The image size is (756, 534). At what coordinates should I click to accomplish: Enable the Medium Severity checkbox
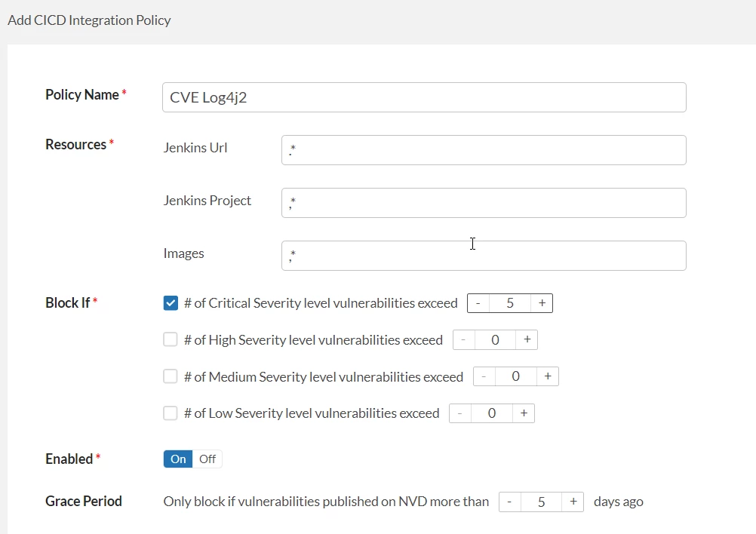click(171, 376)
